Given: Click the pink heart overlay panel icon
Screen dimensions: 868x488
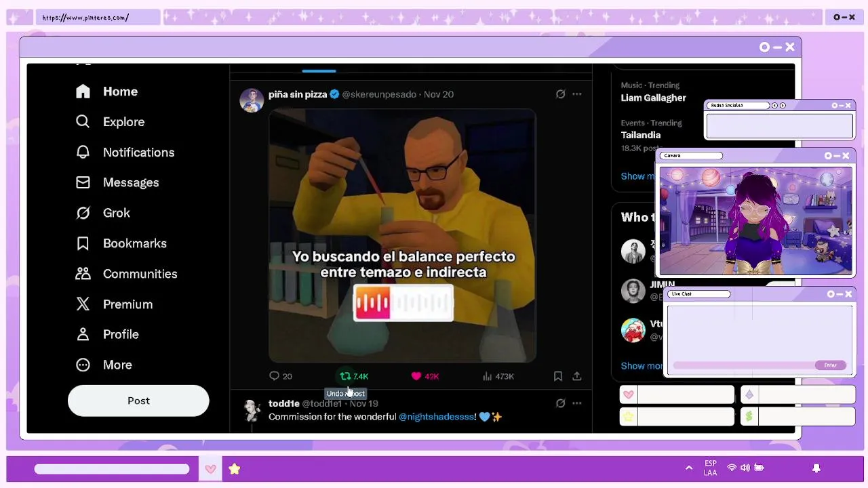Looking at the screenshot, I should point(629,394).
